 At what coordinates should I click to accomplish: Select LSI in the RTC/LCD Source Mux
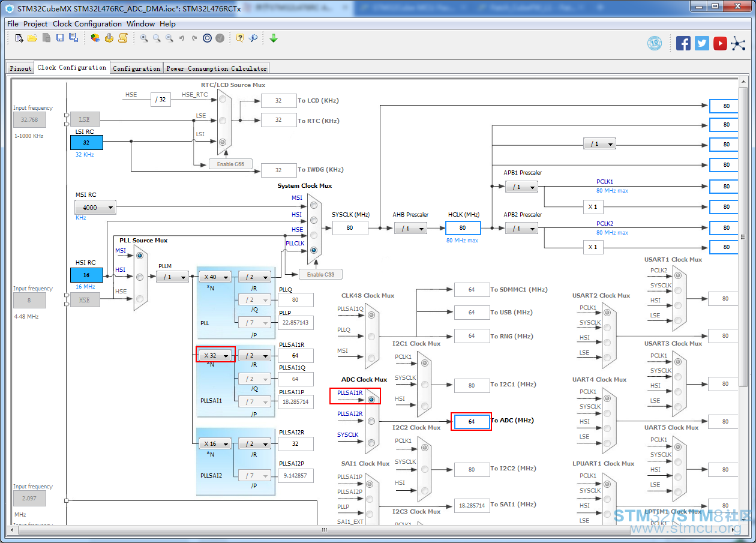[223, 142]
